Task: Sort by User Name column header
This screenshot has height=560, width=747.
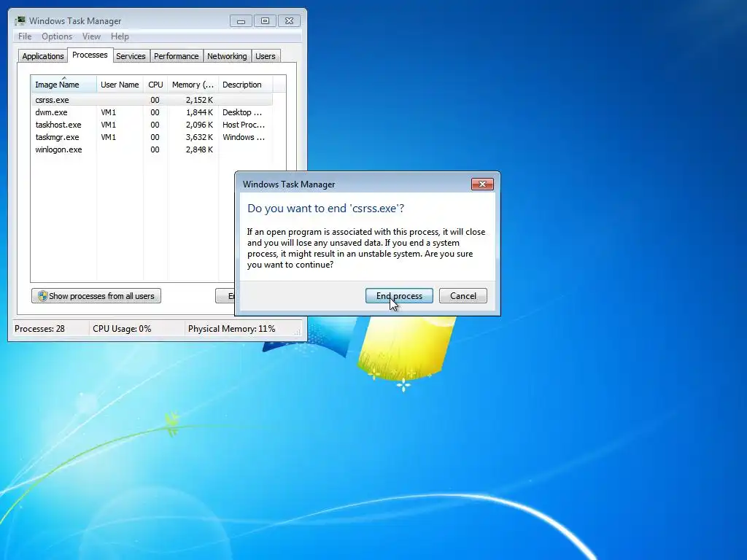Action: click(120, 85)
